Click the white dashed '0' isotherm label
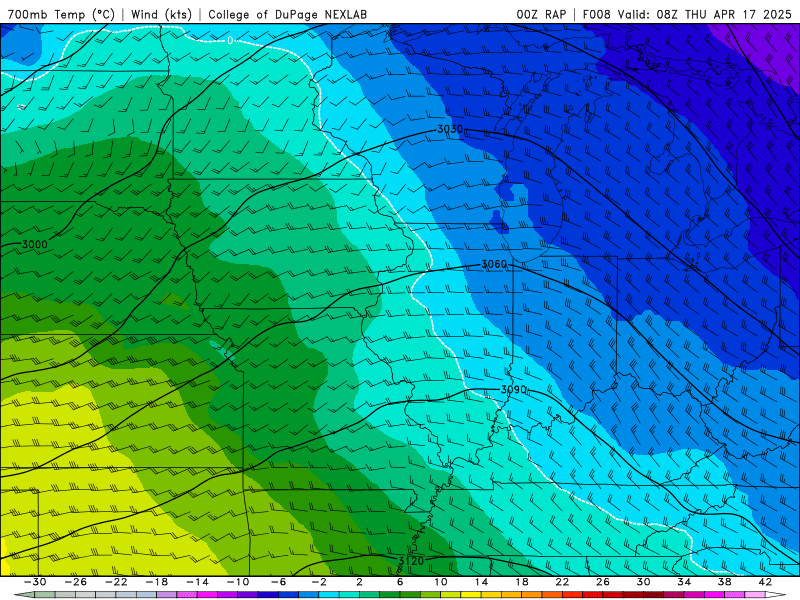 [x=230, y=40]
